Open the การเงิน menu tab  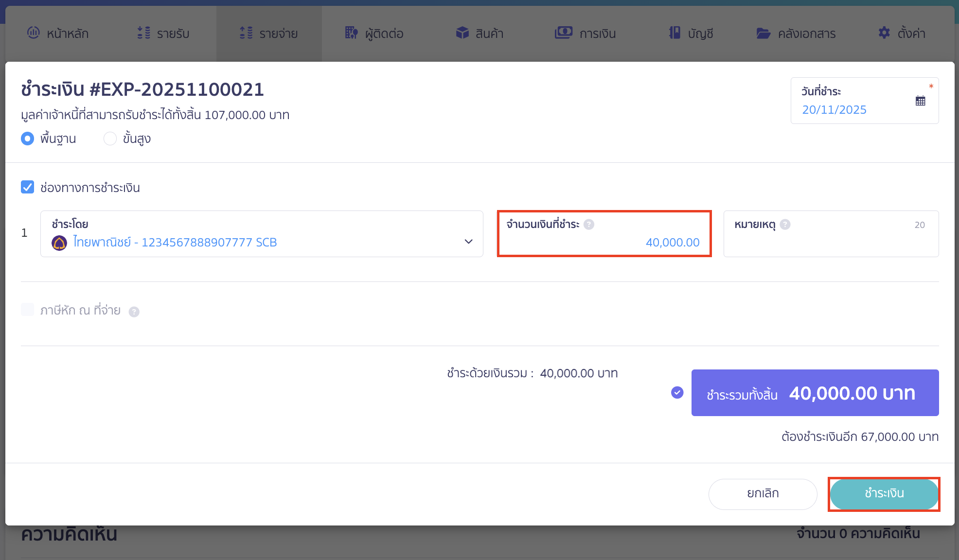pos(586,33)
